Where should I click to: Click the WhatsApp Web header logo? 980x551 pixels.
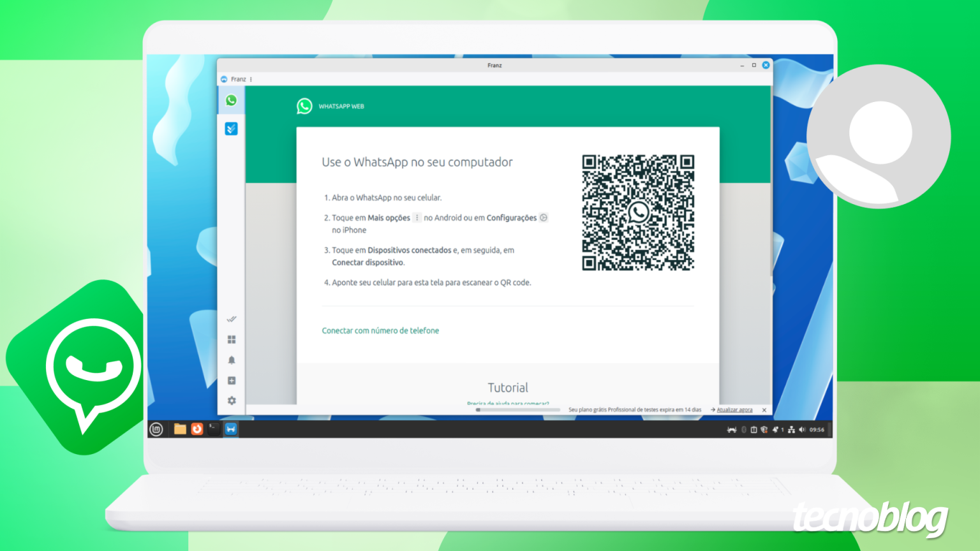(x=304, y=106)
